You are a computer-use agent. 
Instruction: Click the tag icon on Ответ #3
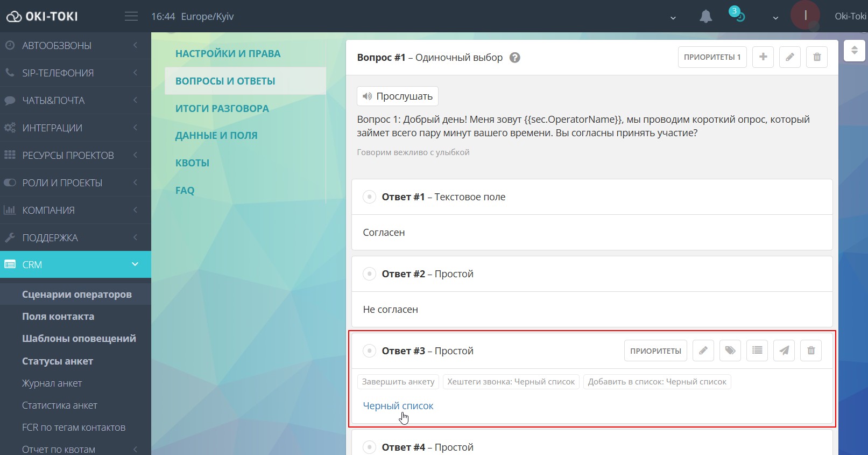[730, 351]
